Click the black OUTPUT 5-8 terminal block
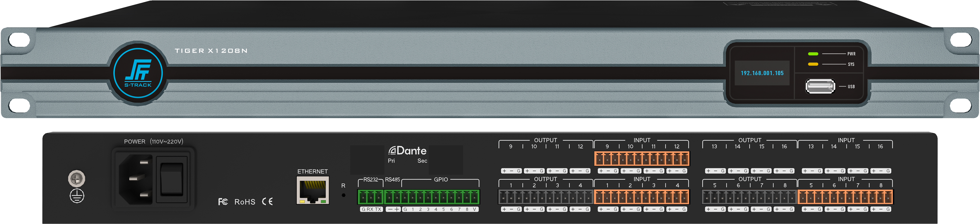Screen dimensions: 980x224 click(x=749, y=197)
